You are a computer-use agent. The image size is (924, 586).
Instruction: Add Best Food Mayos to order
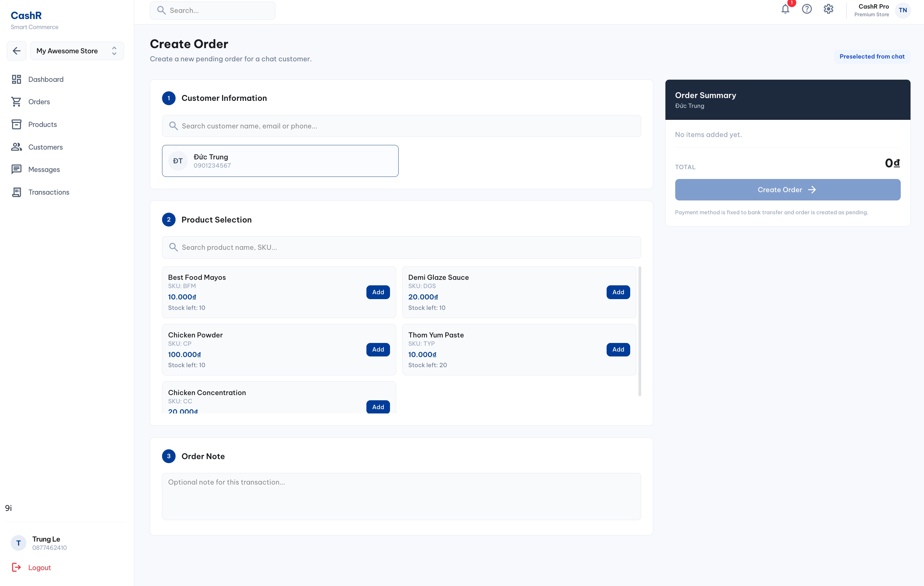click(x=377, y=292)
